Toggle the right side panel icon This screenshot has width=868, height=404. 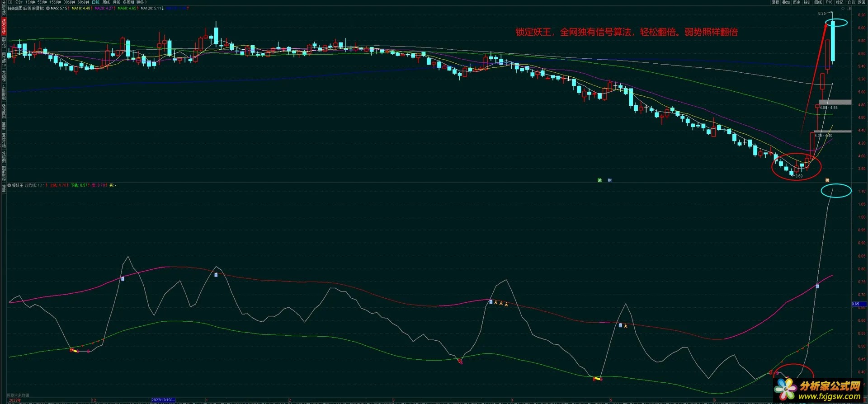(x=849, y=9)
